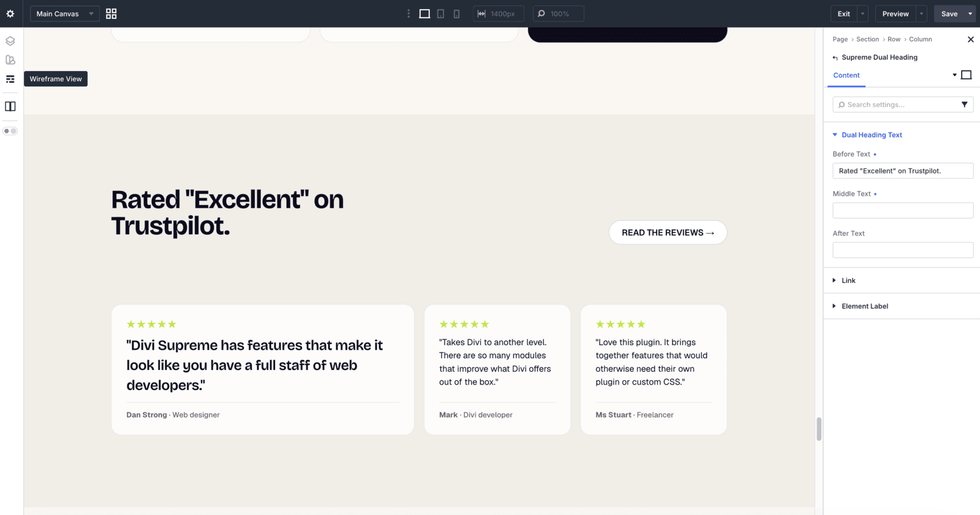Open the Preview dropdown arrow

[921, 13]
